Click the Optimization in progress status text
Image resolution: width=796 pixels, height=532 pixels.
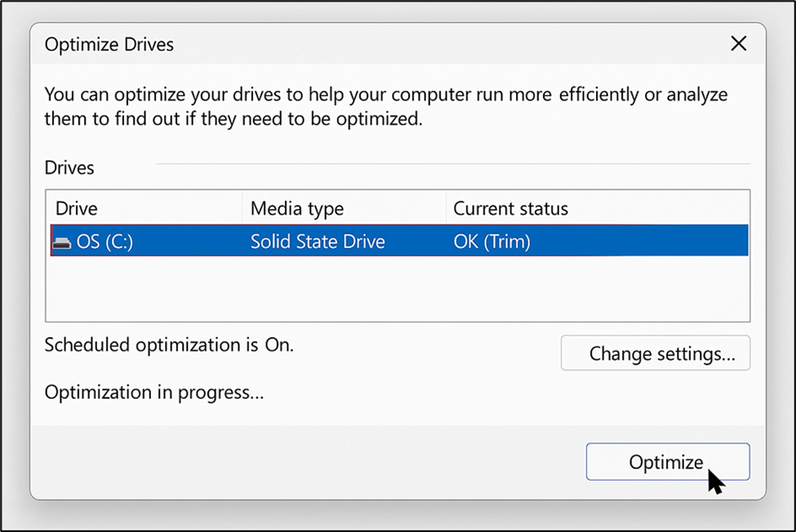[x=154, y=392]
